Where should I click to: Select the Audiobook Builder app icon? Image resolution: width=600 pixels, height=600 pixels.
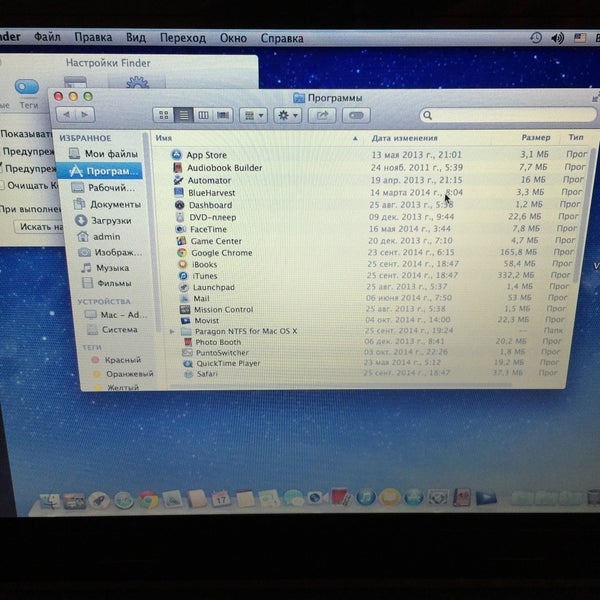click(177, 168)
